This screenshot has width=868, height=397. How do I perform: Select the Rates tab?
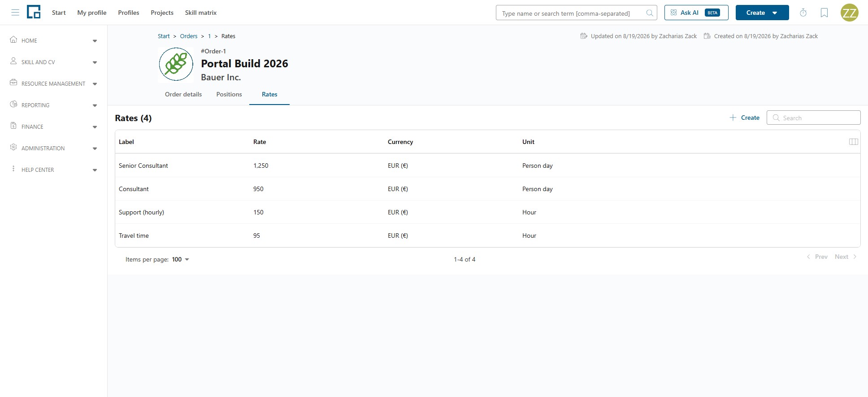click(269, 94)
